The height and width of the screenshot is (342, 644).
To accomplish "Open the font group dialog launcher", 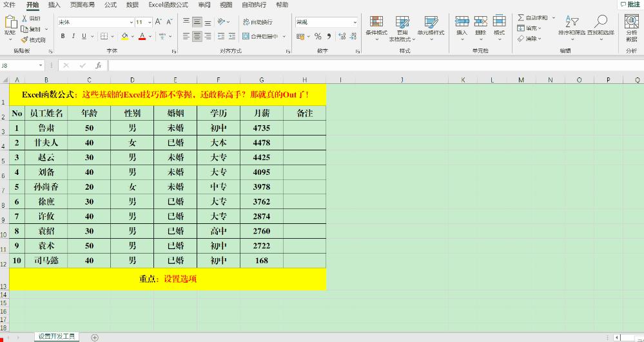I will 174,52.
